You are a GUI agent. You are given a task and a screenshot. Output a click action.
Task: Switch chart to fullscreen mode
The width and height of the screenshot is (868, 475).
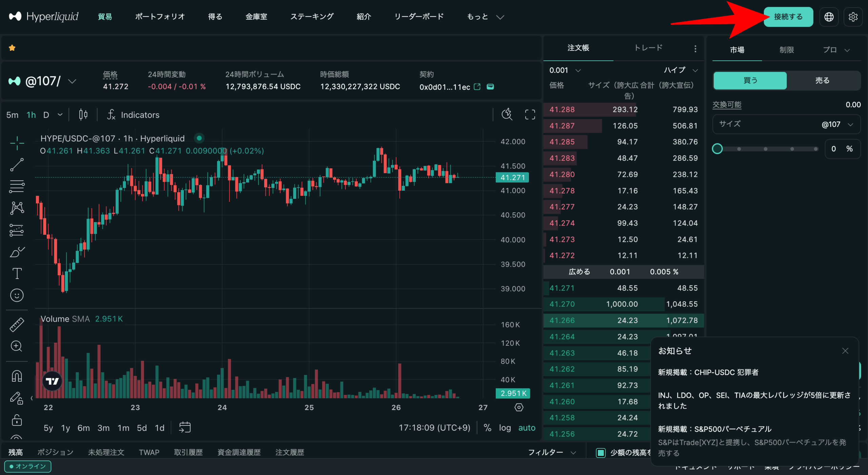[x=530, y=114]
